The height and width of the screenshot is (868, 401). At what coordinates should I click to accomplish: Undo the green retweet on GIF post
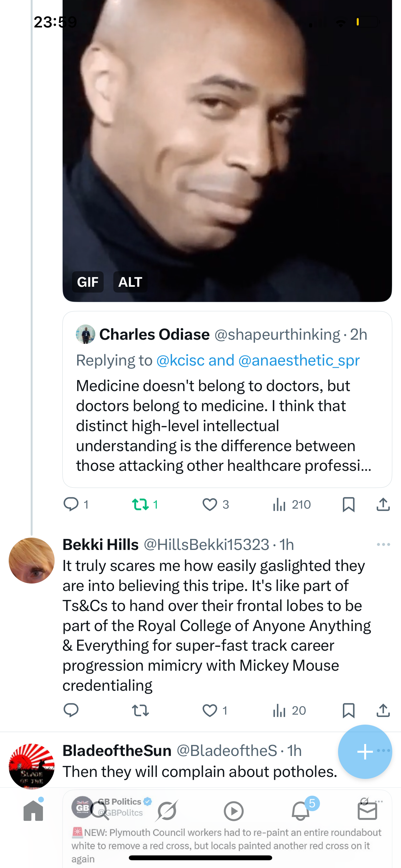pos(140,504)
